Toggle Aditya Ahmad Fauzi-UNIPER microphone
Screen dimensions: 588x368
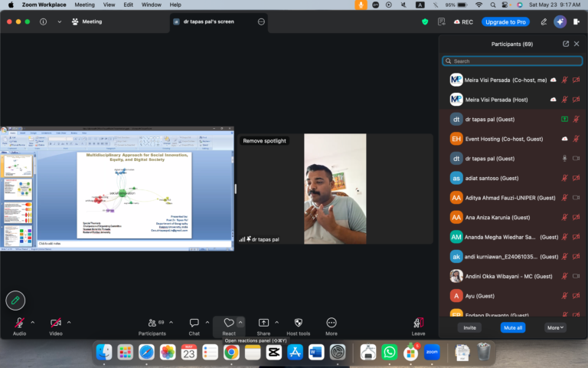[x=564, y=198]
